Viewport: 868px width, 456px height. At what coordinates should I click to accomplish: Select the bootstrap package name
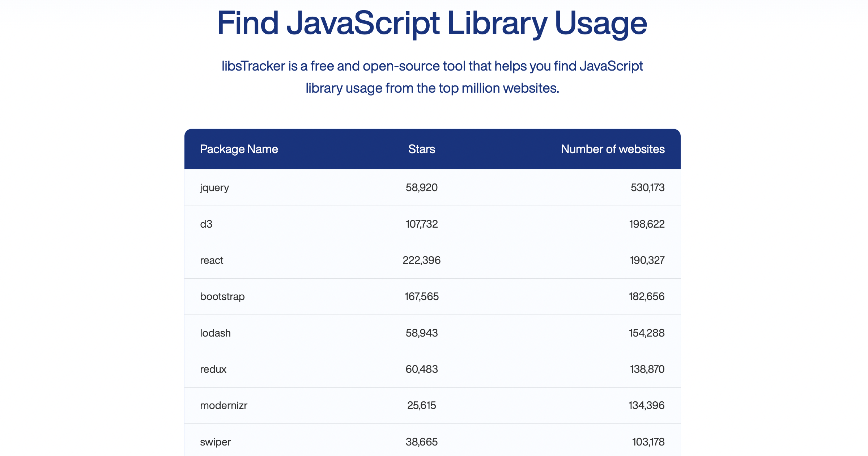point(222,296)
